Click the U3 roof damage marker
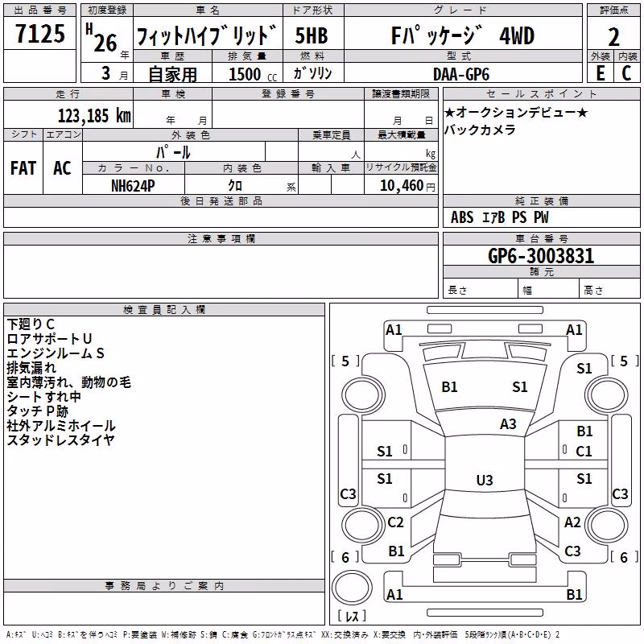Viewport: 644px width, 644px height. coord(485,480)
